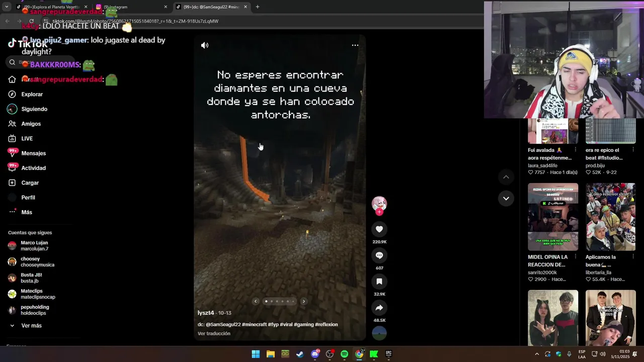Open prod.biju author link

[595, 165]
